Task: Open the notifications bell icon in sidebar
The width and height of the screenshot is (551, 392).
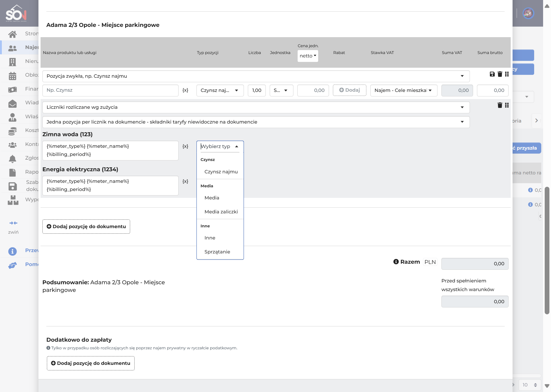Action: [x=12, y=159]
